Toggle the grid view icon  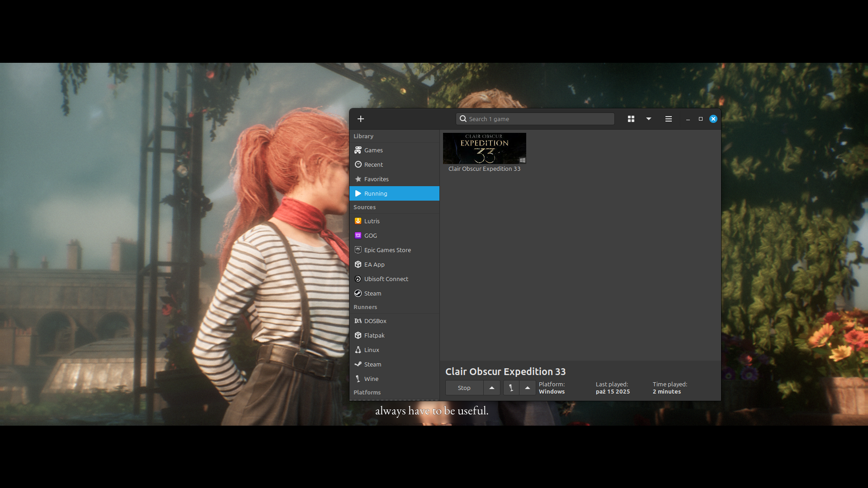pos(631,119)
